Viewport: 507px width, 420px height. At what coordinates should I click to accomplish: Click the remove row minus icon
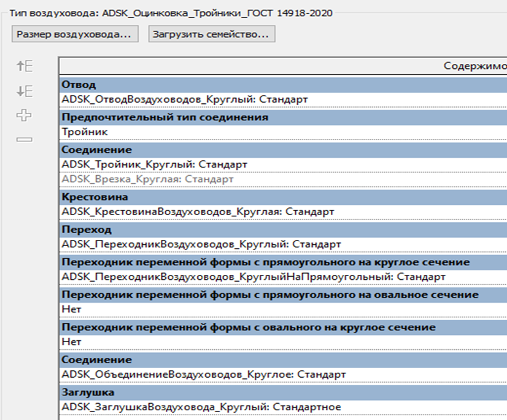25,140
